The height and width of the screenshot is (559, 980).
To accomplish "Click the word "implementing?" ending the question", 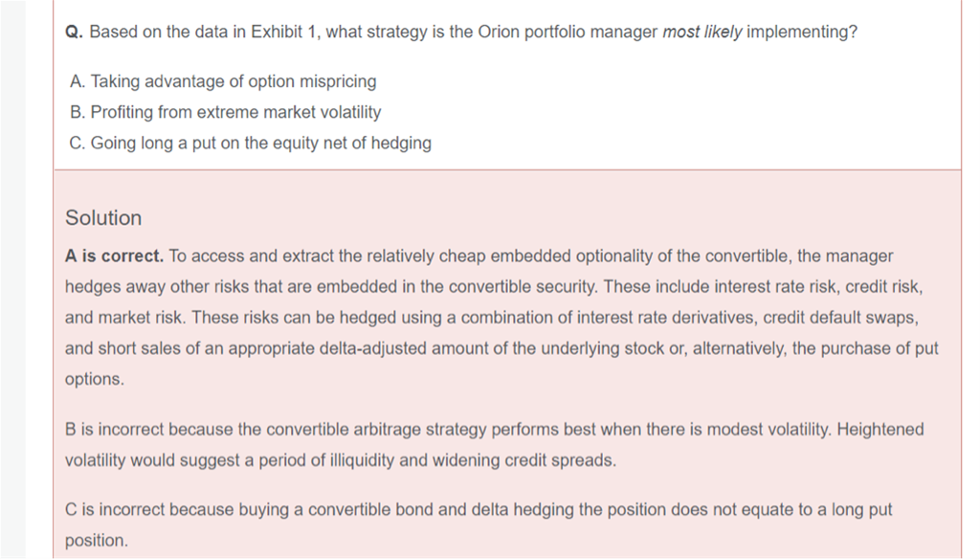I will pyautogui.click(x=802, y=32).
